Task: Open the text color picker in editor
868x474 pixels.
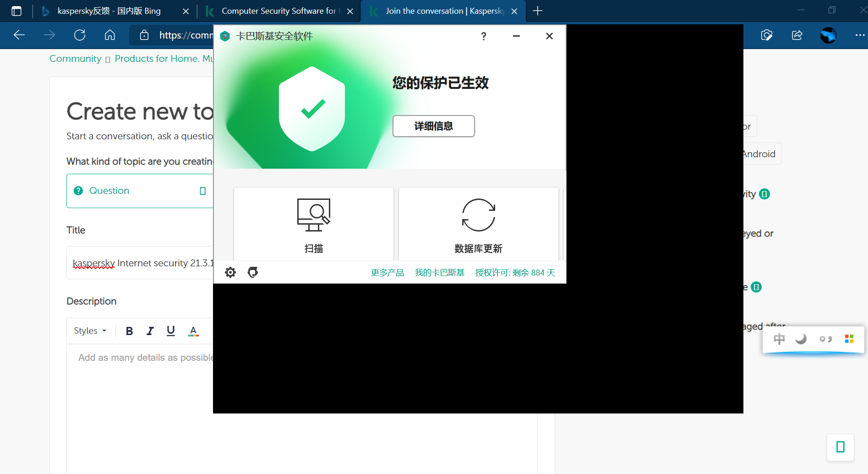Action: pos(193,331)
